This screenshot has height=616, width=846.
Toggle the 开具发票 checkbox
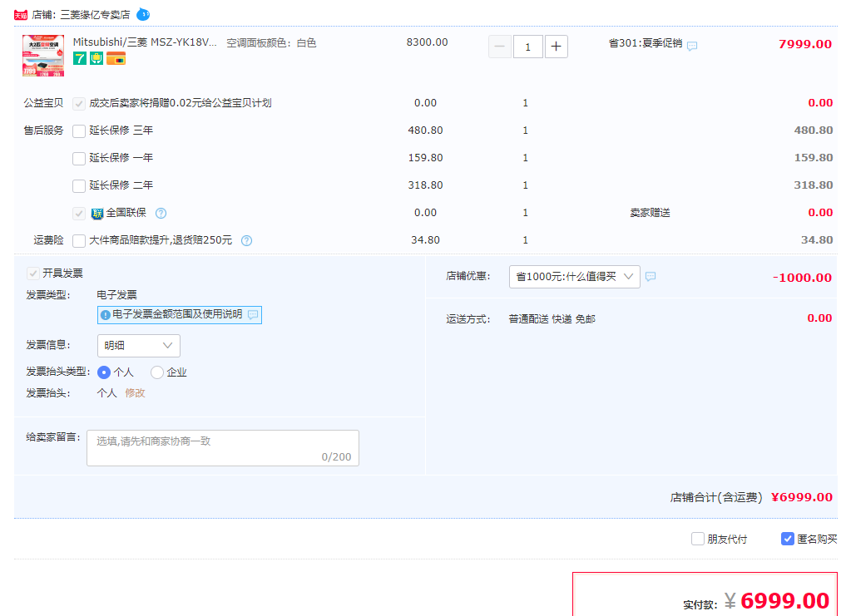pos(33,274)
